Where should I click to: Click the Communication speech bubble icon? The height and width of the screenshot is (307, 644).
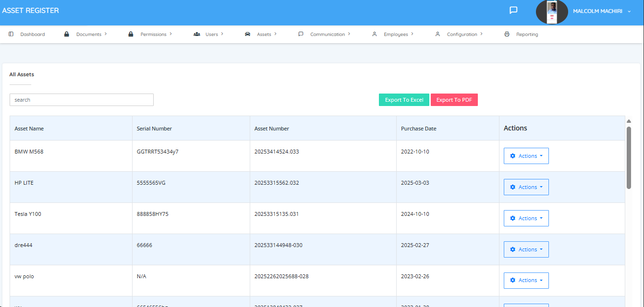(x=301, y=34)
